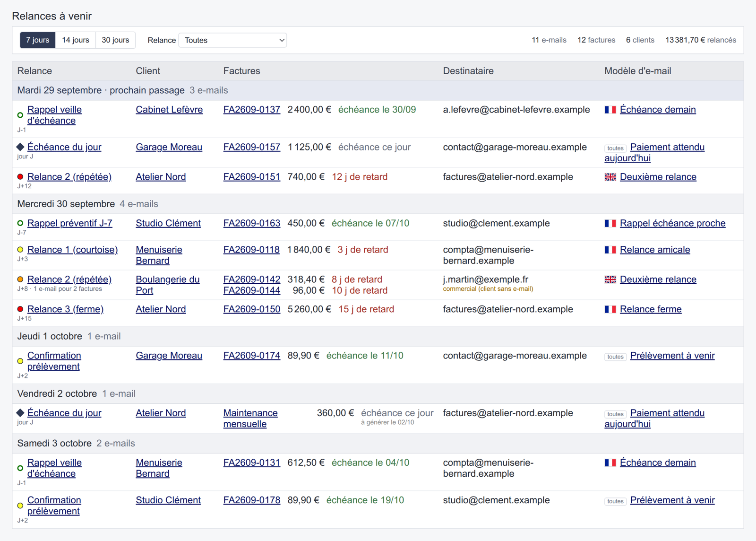
Task: Click the UK flag on Boulangerie du Port row
Action: [610, 279]
